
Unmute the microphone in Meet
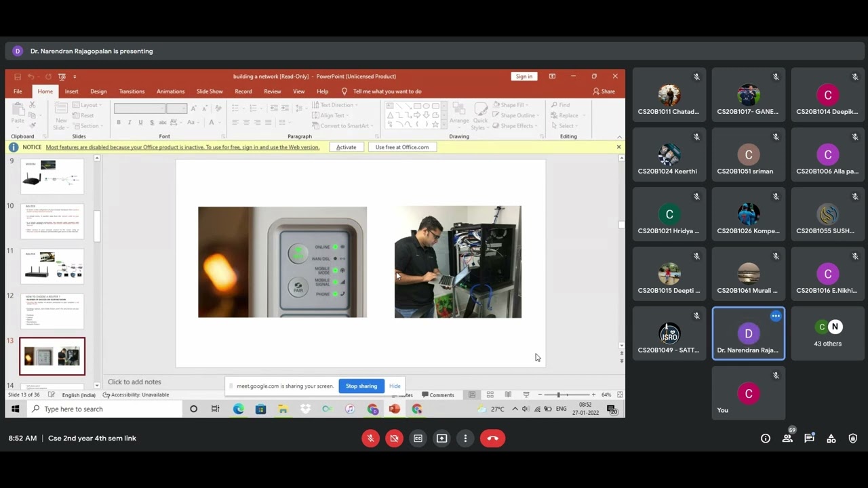370,439
